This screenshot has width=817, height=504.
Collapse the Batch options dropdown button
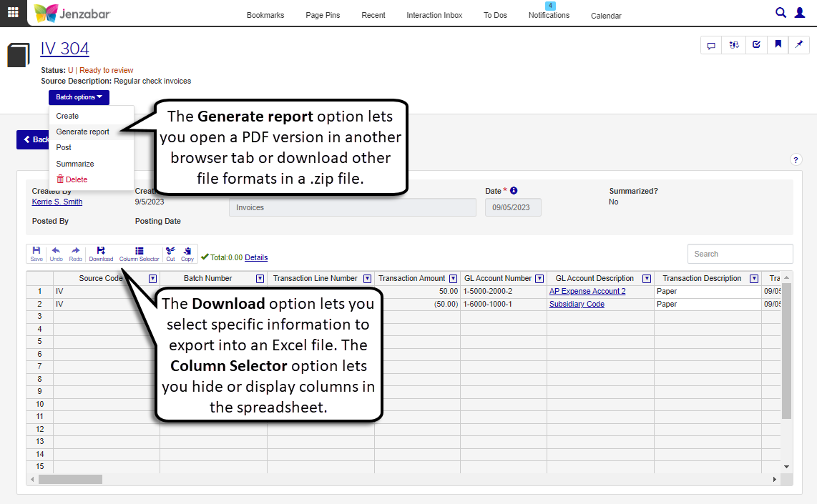[79, 97]
